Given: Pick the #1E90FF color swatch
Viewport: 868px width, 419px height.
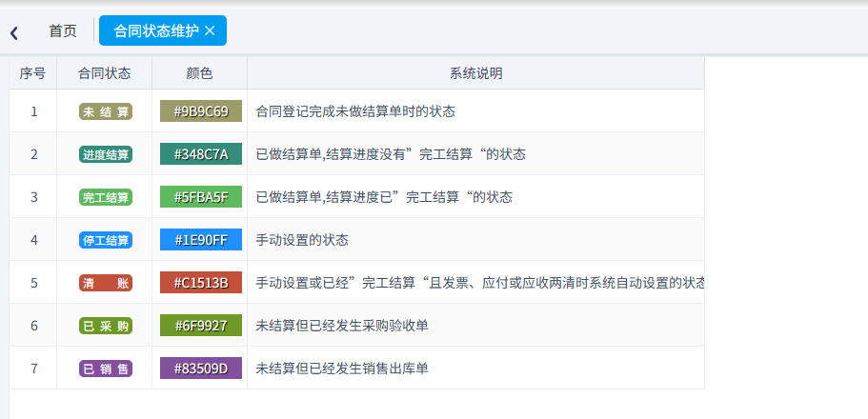Looking at the screenshot, I should point(201,240).
